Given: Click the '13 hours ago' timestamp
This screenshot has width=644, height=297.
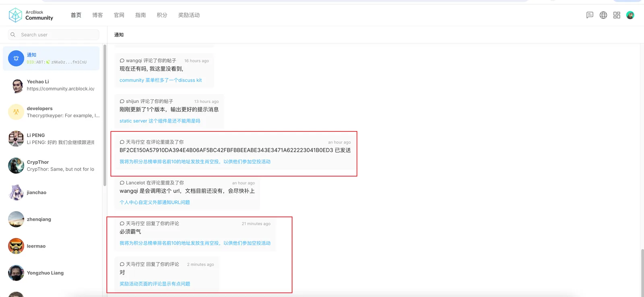Looking at the screenshot, I should (x=206, y=102).
